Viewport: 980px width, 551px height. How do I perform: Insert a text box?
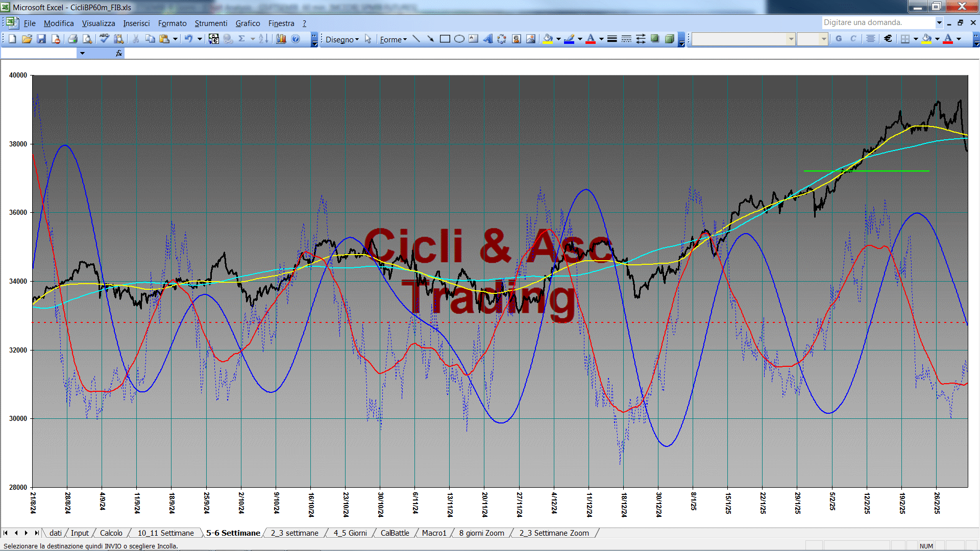click(x=474, y=39)
